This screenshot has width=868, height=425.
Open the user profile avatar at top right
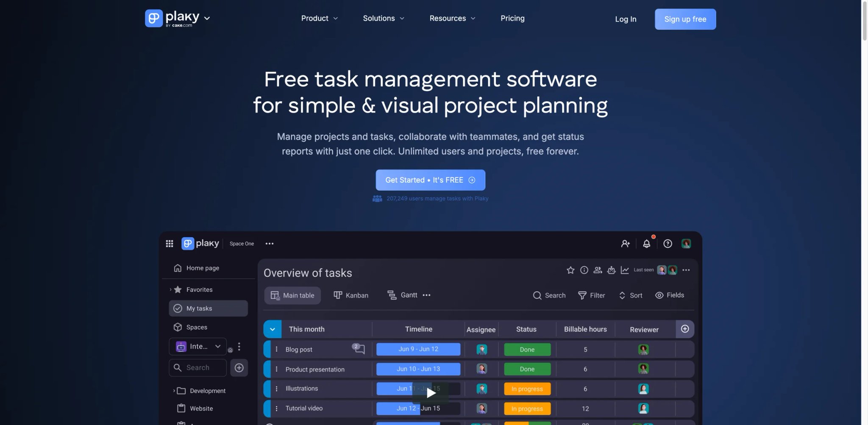pos(686,244)
